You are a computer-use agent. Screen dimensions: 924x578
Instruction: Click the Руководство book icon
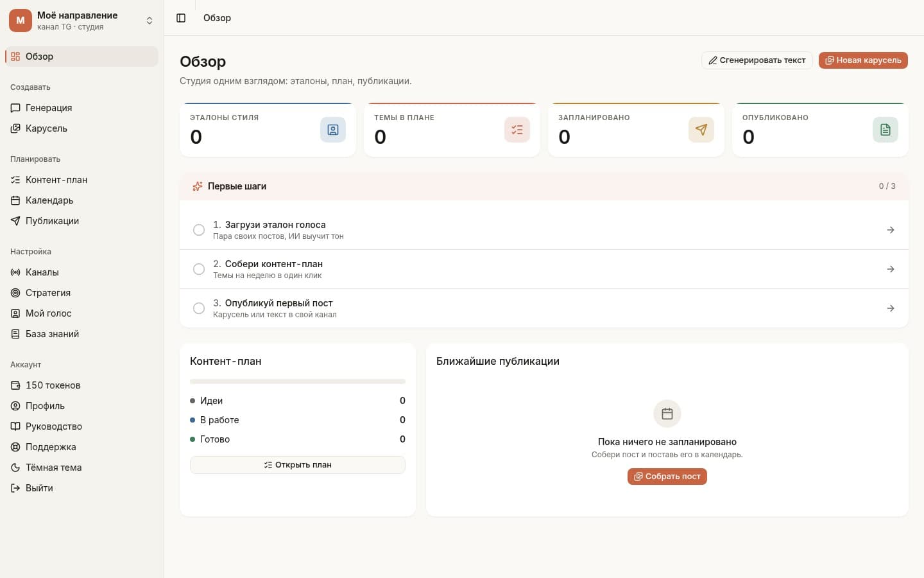pos(15,426)
